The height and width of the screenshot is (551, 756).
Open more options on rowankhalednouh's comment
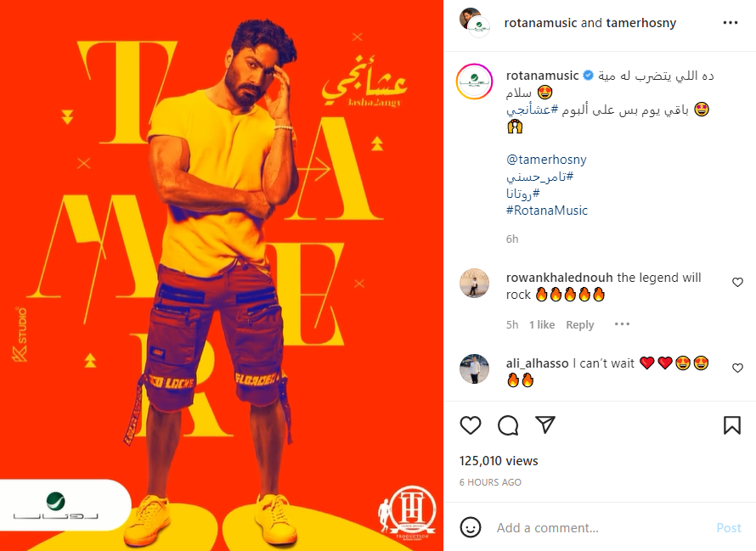(622, 324)
